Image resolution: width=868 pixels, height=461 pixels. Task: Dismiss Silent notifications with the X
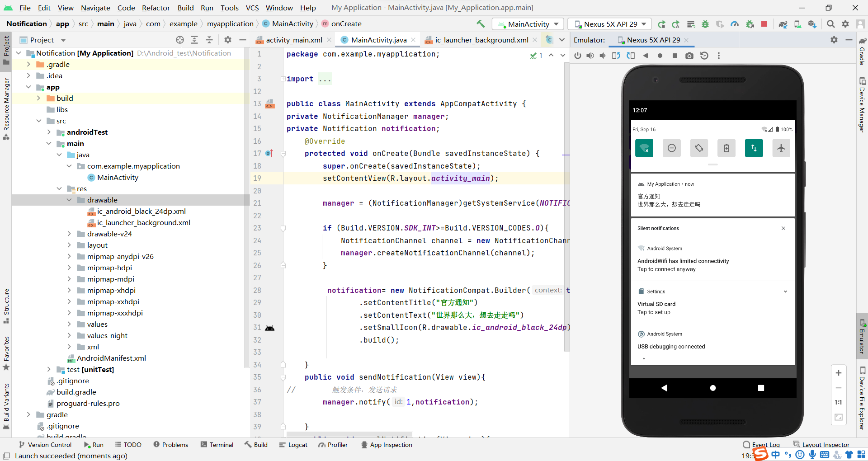pos(784,228)
